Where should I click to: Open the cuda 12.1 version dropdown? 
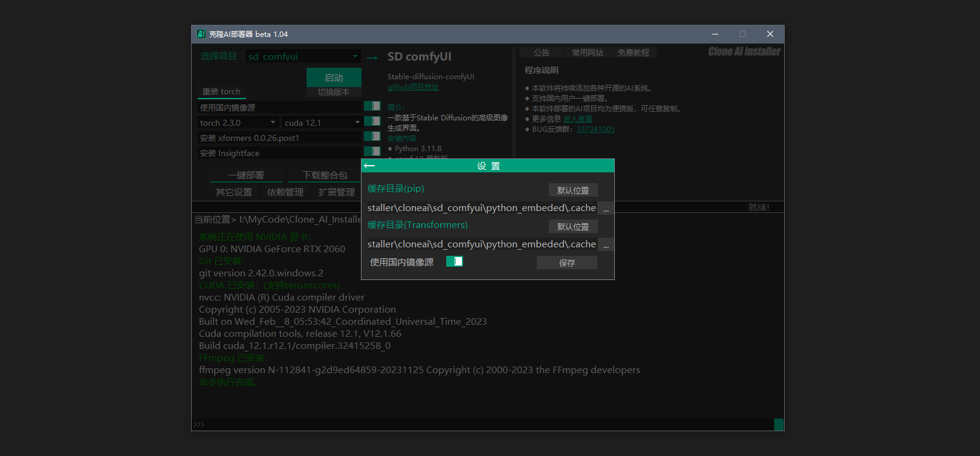(322, 123)
